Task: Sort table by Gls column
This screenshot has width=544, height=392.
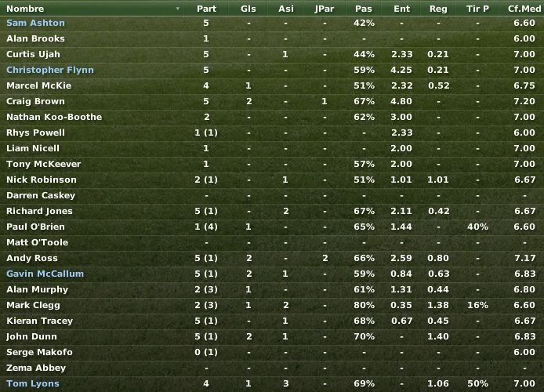Action: 248,9
